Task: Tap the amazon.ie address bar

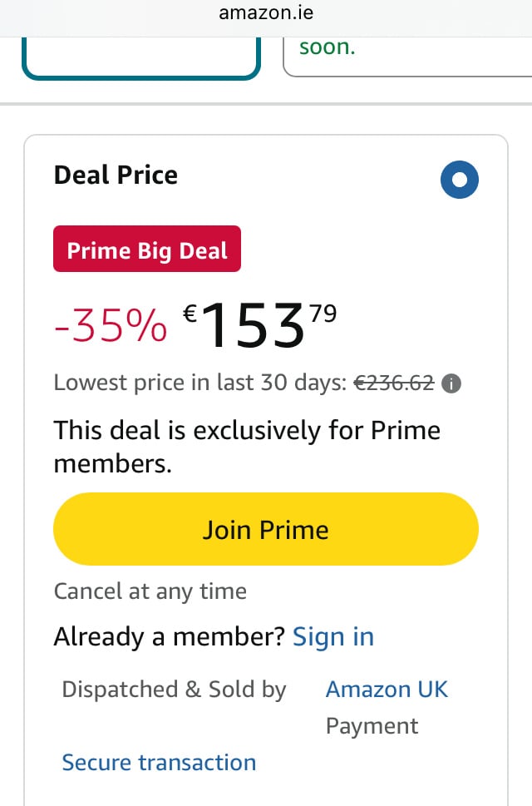Action: coord(266,13)
